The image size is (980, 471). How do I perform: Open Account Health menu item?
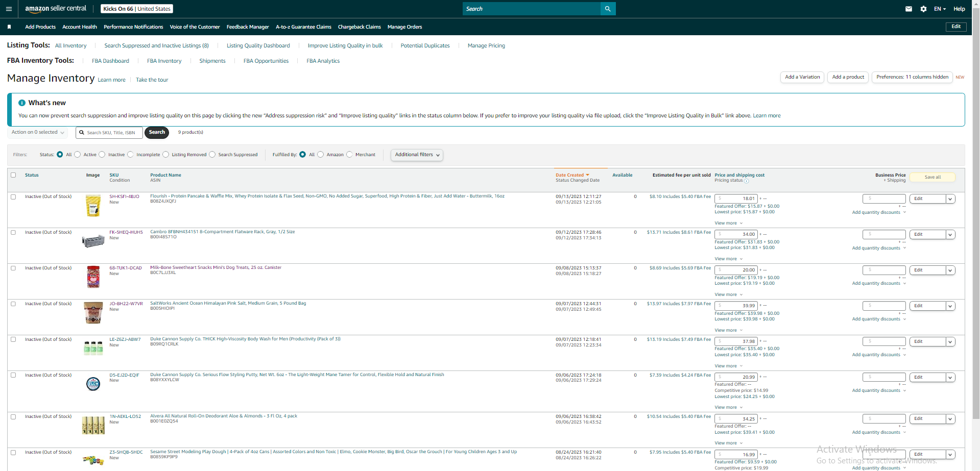point(80,27)
